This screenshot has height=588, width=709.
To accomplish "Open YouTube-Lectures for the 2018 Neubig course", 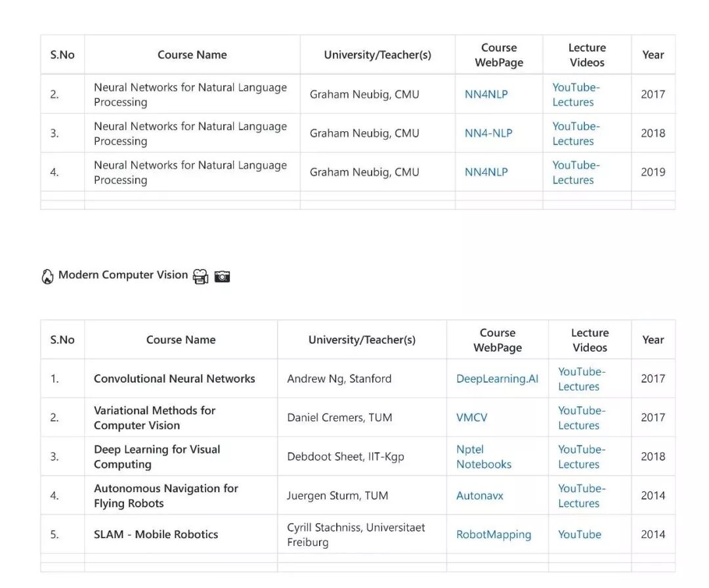I will pyautogui.click(x=576, y=133).
